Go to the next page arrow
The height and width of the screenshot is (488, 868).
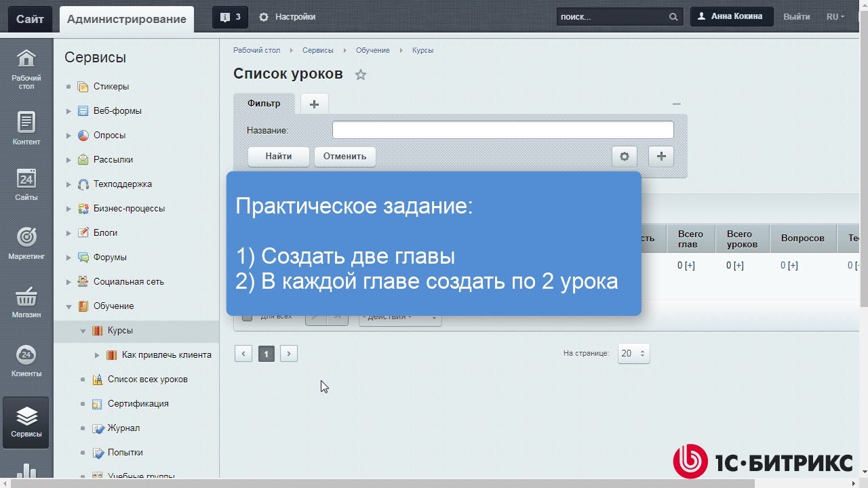point(289,353)
